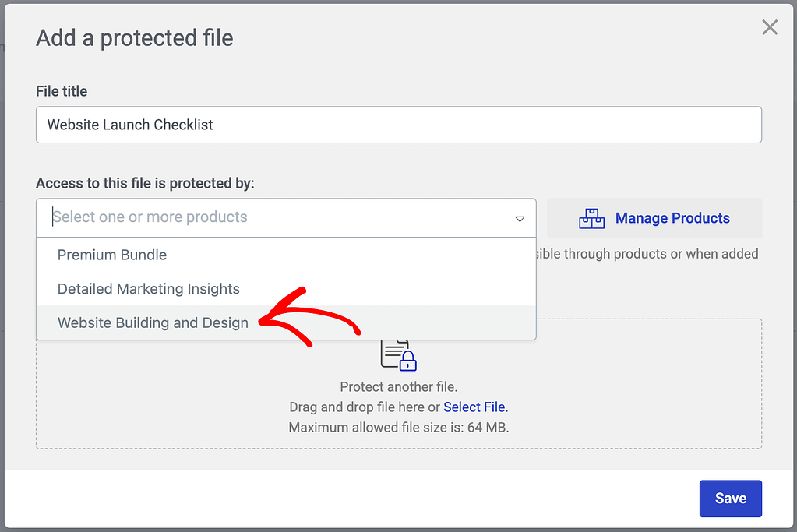Viewport: 797px width, 532px height.
Task: Save the protected file
Action: pyautogui.click(x=731, y=499)
